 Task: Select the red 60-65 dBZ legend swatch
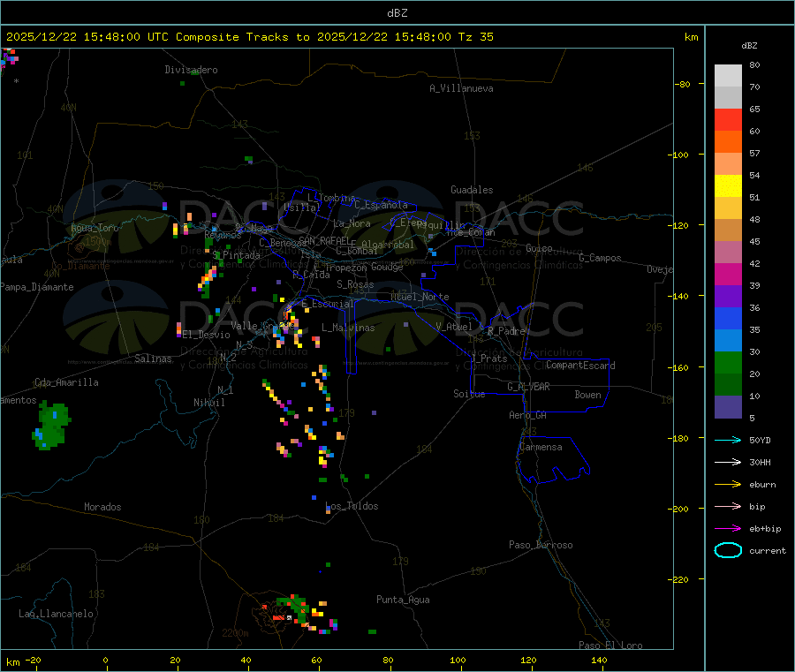[x=728, y=119]
